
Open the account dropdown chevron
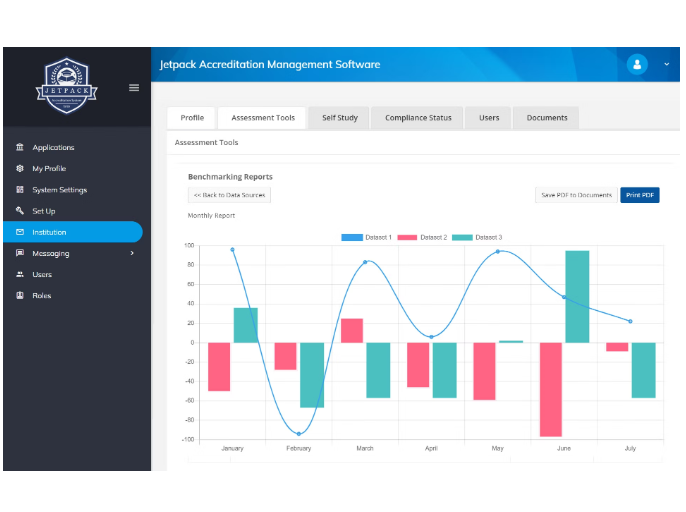pyautogui.click(x=667, y=64)
